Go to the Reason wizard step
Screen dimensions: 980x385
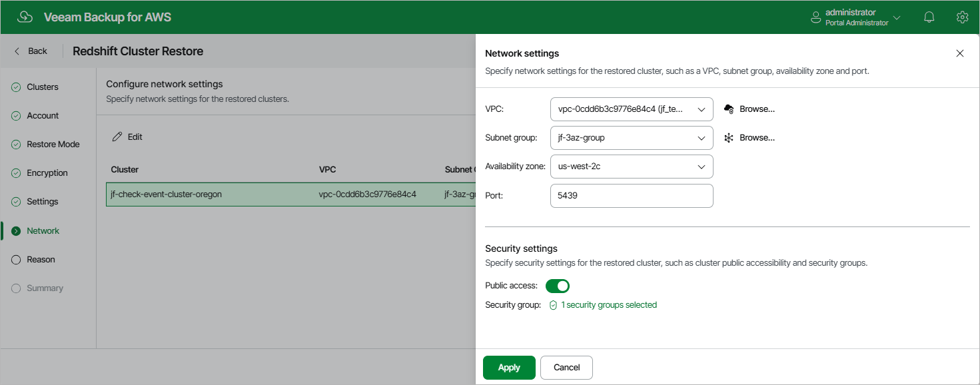(x=41, y=260)
